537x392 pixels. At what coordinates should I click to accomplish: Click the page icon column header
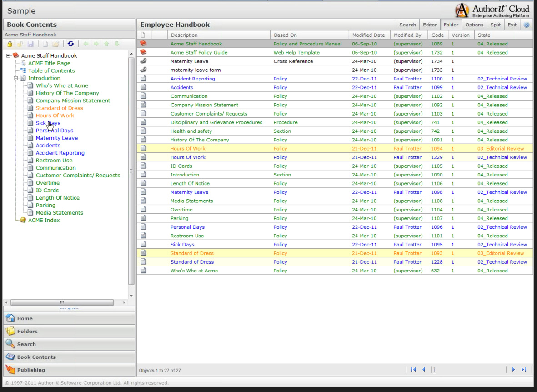pyautogui.click(x=143, y=35)
